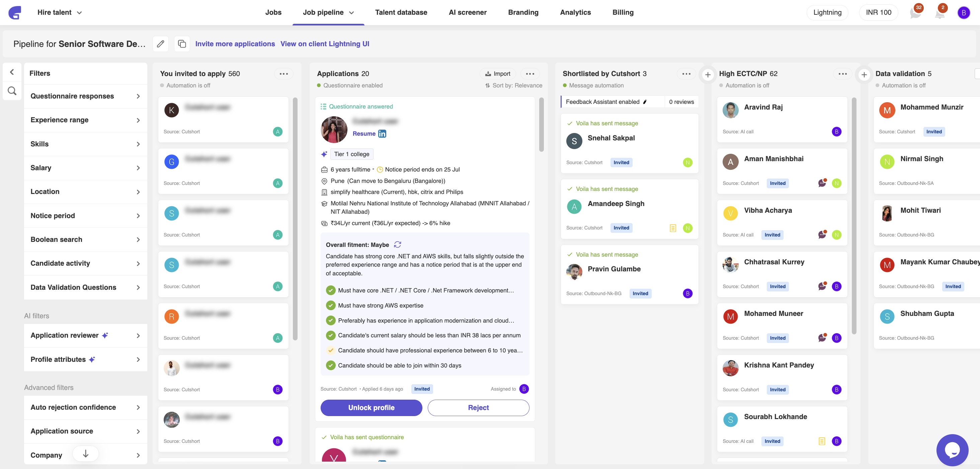Viewport: 980px width, 469px height.
Task: Click the duplicate pipeline copy icon
Action: click(x=182, y=44)
